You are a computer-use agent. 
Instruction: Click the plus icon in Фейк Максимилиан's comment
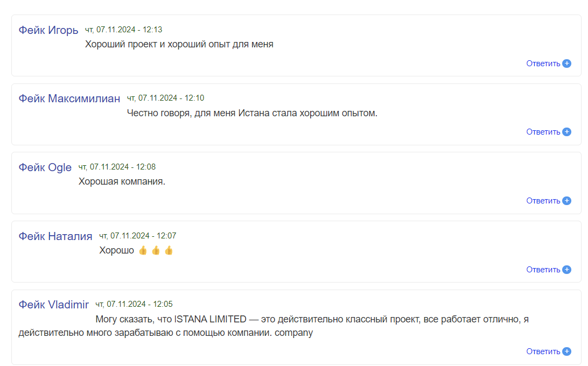pos(566,132)
